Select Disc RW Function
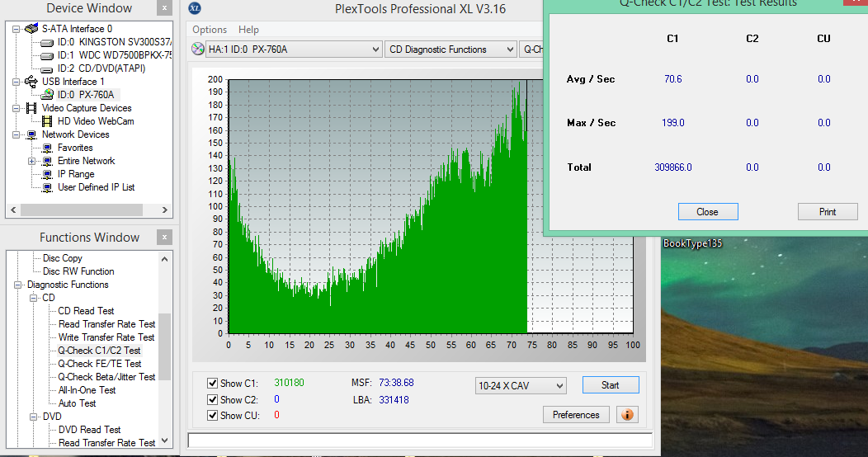This screenshot has width=868, height=457. pos(78,271)
